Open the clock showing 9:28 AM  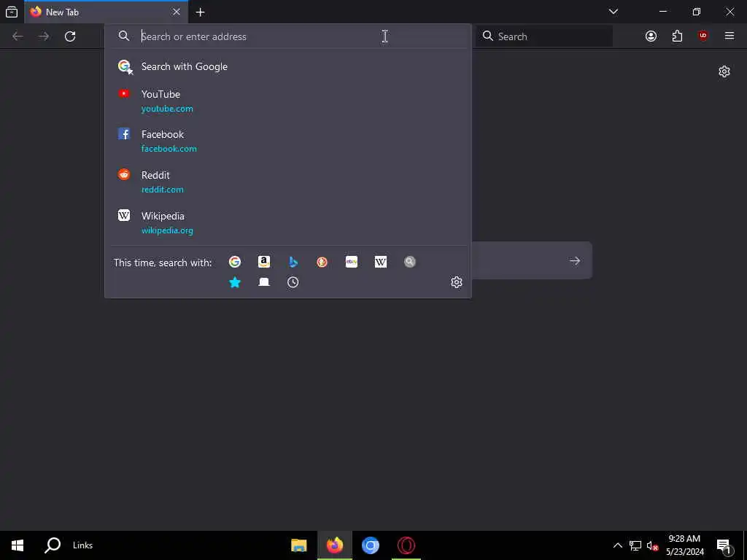click(684, 545)
